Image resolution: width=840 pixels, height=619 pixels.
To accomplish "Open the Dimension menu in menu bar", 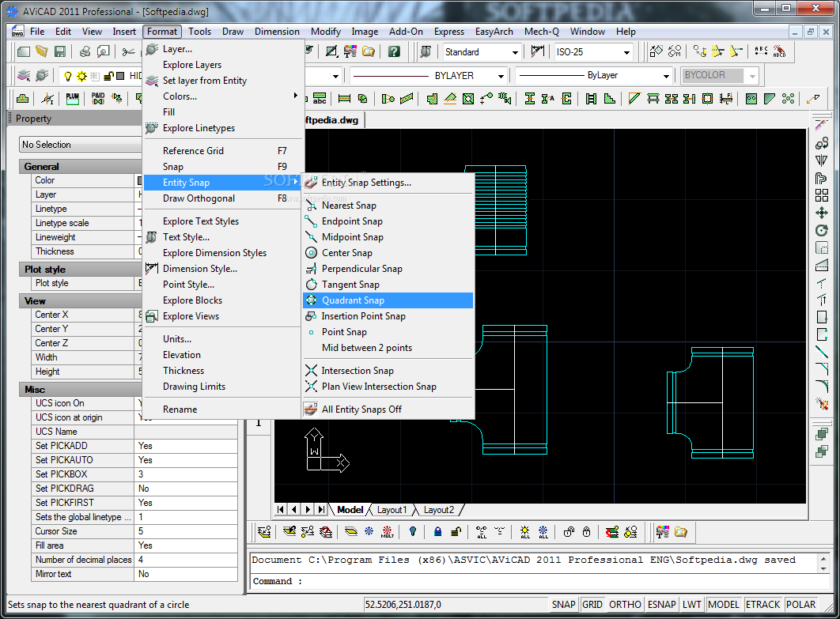I will (277, 32).
